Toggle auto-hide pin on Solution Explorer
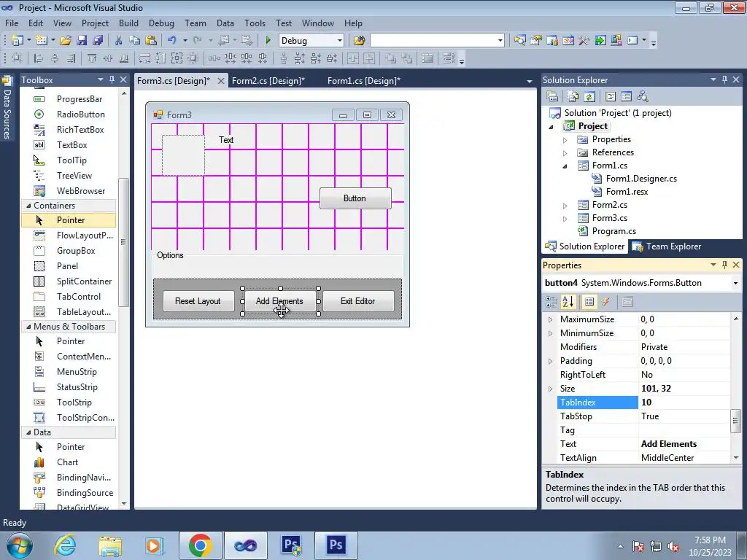The height and width of the screenshot is (560, 747). tap(724, 79)
